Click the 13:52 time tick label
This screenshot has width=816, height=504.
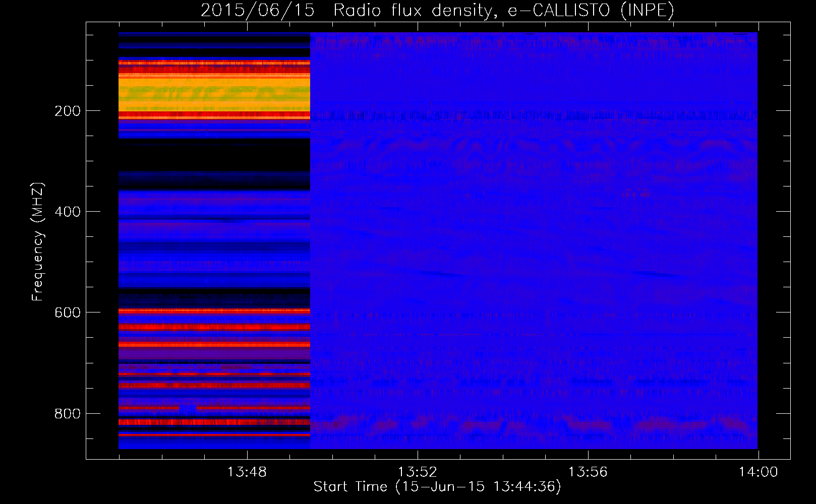pos(417,472)
